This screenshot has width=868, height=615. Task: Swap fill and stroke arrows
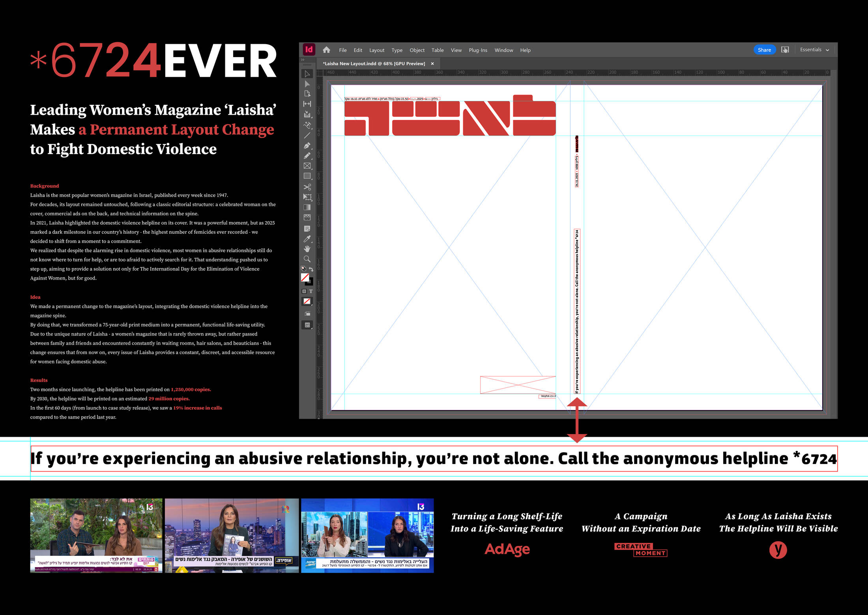coord(311,269)
